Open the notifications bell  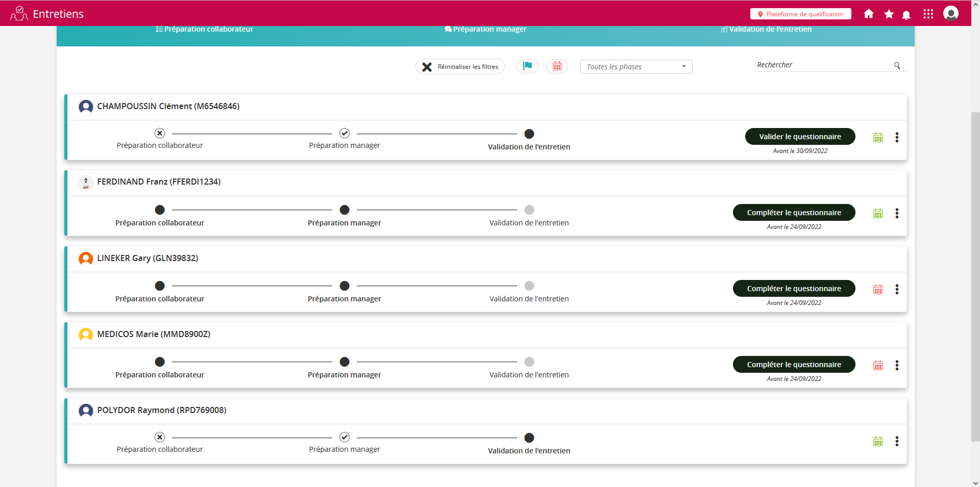tap(906, 15)
